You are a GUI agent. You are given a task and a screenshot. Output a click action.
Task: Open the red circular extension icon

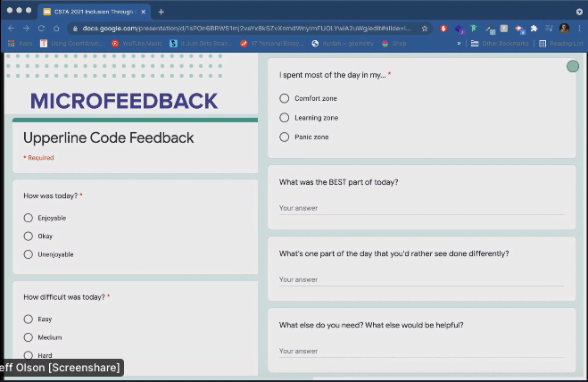tap(443, 29)
